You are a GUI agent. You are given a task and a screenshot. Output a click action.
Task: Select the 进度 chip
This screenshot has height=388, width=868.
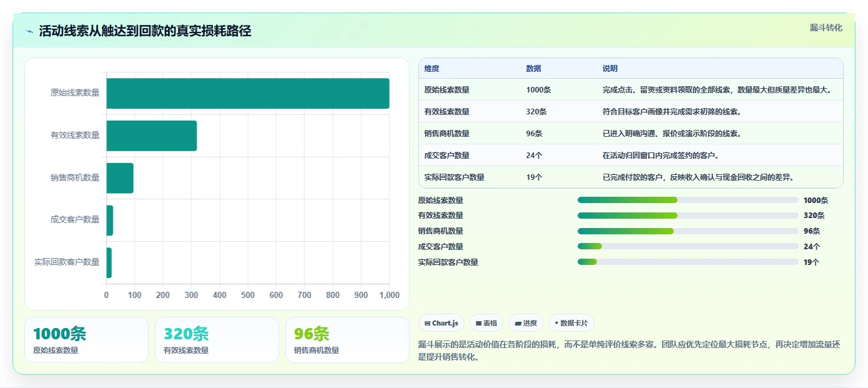pos(526,323)
